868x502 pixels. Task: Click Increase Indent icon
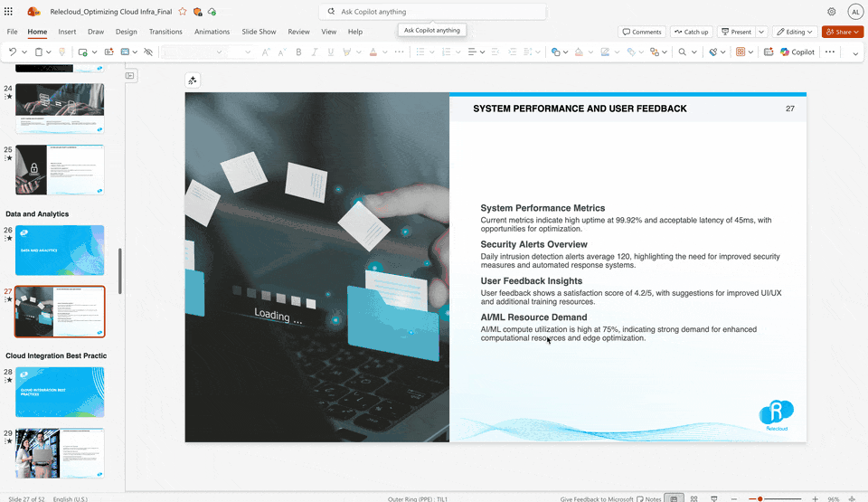[x=512, y=52]
